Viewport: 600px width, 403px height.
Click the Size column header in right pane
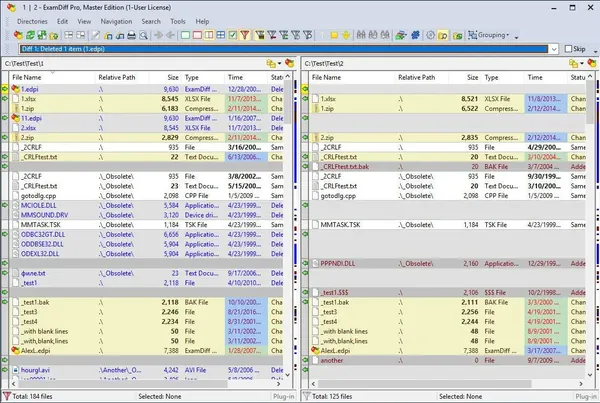472,77
